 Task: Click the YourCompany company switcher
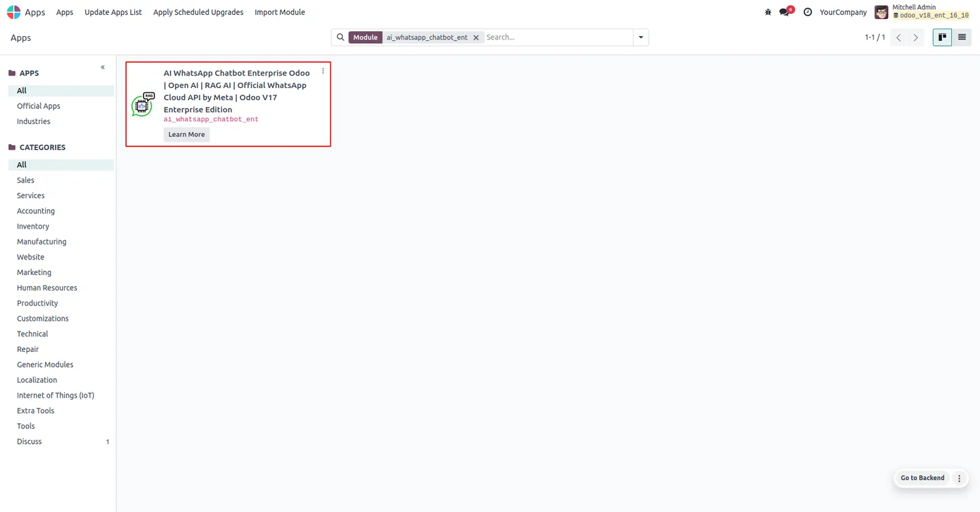tap(843, 12)
